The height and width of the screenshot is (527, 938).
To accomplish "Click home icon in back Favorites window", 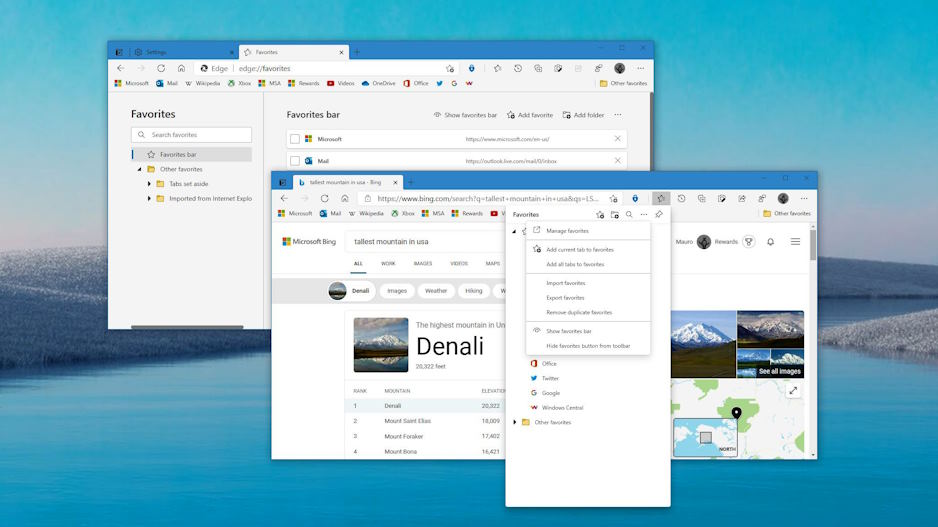I will [181, 68].
